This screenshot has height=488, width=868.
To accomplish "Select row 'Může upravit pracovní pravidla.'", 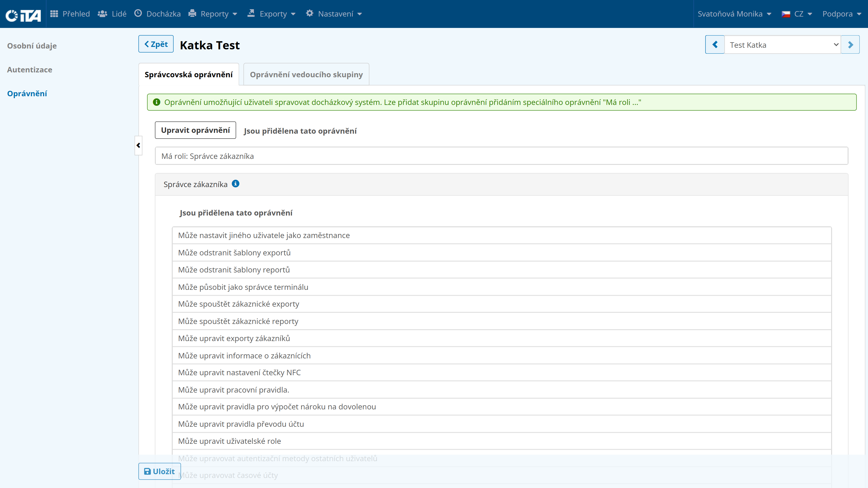I will click(502, 390).
